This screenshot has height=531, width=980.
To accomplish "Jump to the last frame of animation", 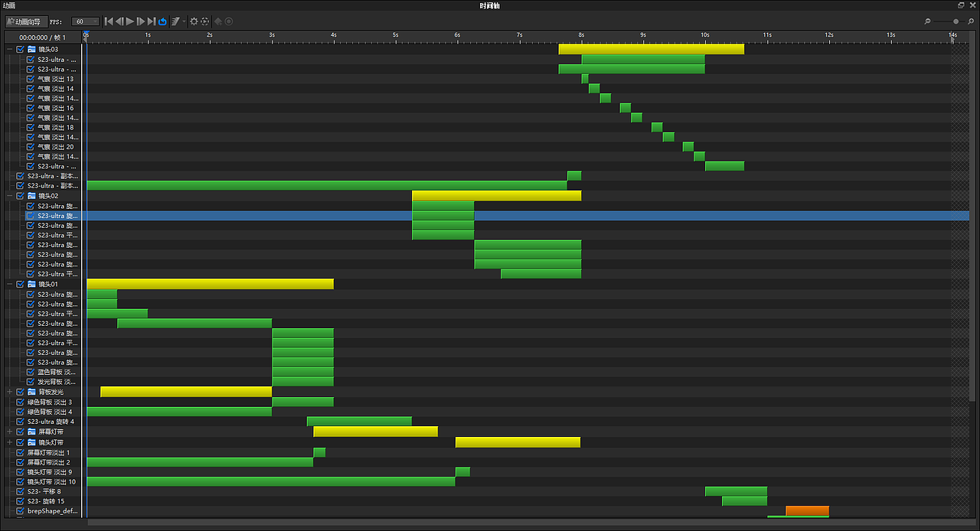I will pos(152,21).
